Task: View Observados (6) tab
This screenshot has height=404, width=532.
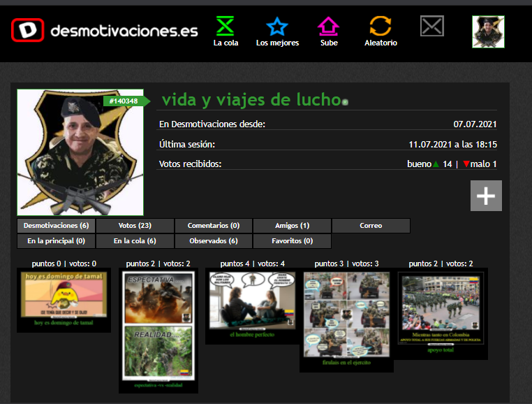Action: 214,240
